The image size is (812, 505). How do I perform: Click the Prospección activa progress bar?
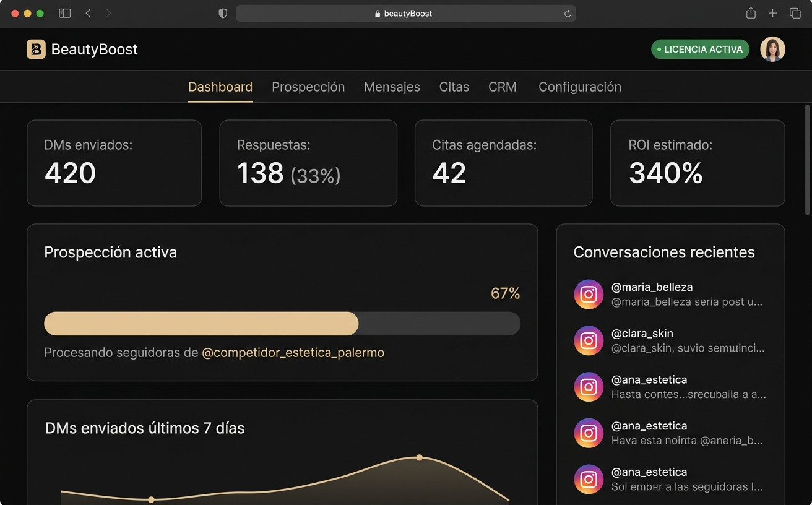tap(282, 324)
